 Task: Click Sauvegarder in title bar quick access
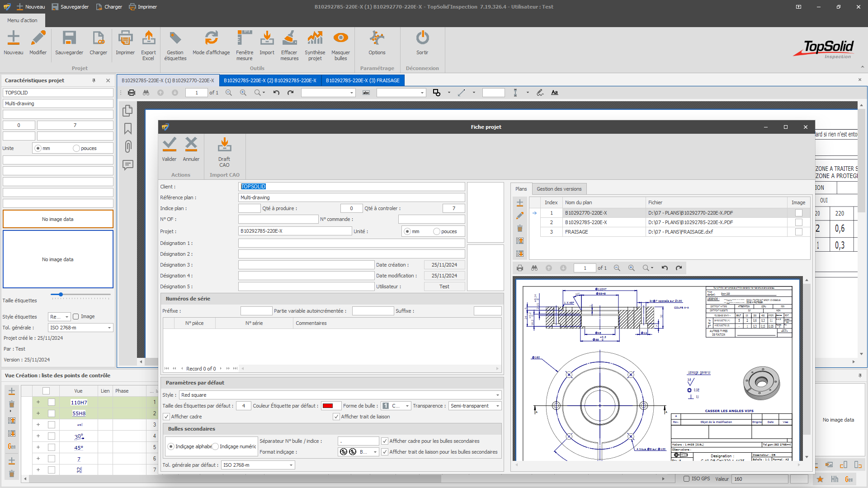tap(70, 7)
